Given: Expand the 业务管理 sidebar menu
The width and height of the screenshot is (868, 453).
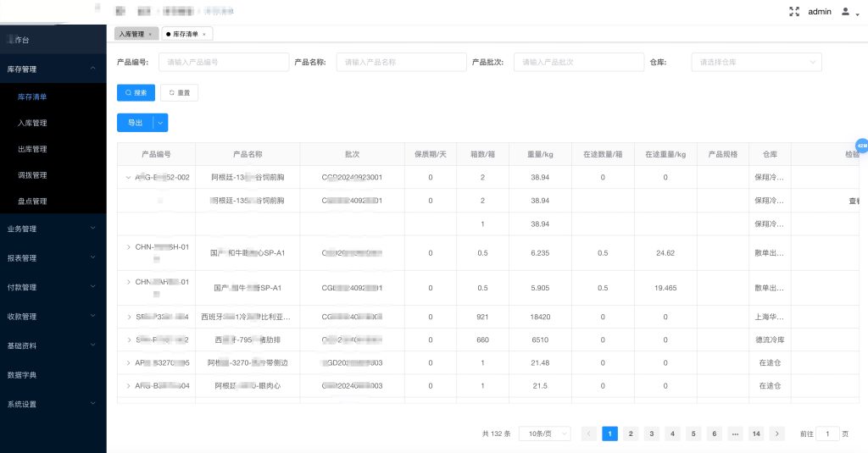Looking at the screenshot, I should [53, 229].
